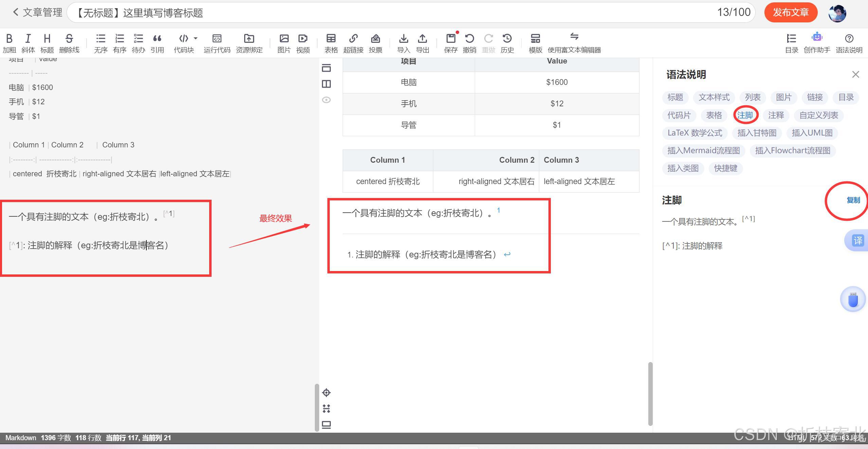
Task: Toggle table of contents (目录) panel
Action: pyautogui.click(x=792, y=43)
